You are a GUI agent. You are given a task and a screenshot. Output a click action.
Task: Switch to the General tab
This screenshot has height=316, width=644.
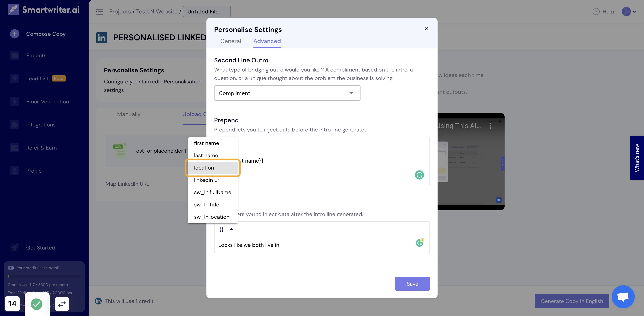231,41
